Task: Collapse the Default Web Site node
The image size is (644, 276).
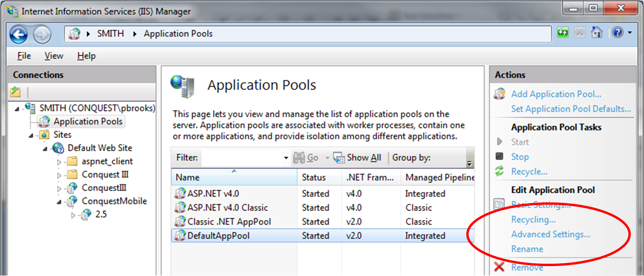Action: click(45, 149)
